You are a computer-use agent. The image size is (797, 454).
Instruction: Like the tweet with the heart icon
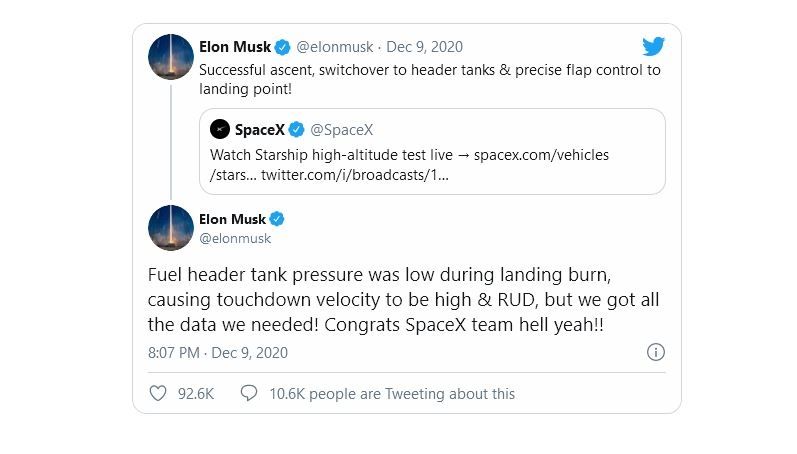[157, 393]
